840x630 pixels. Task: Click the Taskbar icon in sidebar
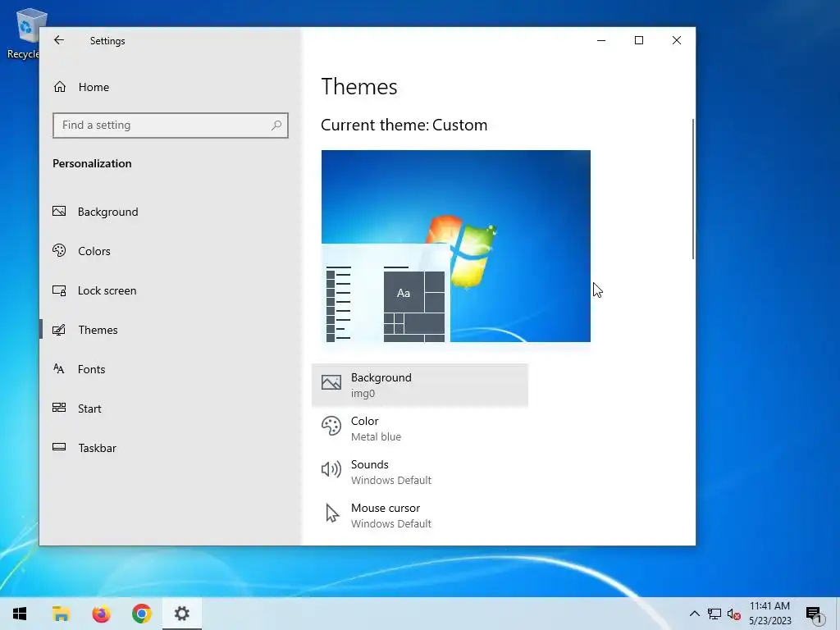coord(59,447)
